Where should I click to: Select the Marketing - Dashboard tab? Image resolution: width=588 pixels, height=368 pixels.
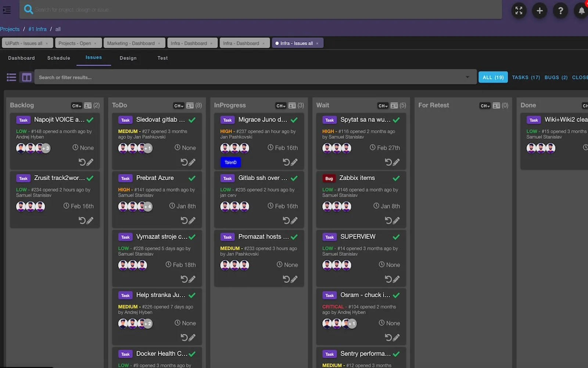pos(134,43)
